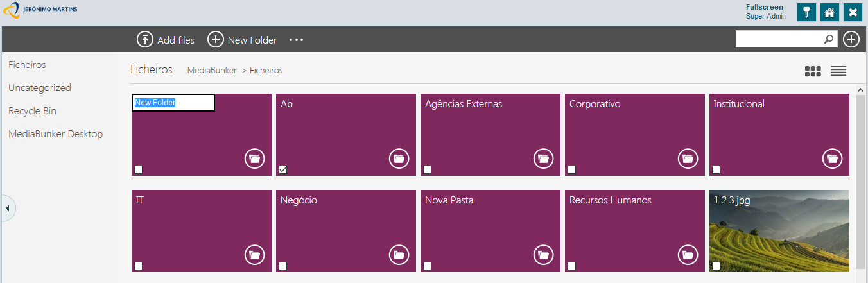Uncheck the Ab folder checkbox
This screenshot has height=283, width=868.
(x=283, y=169)
